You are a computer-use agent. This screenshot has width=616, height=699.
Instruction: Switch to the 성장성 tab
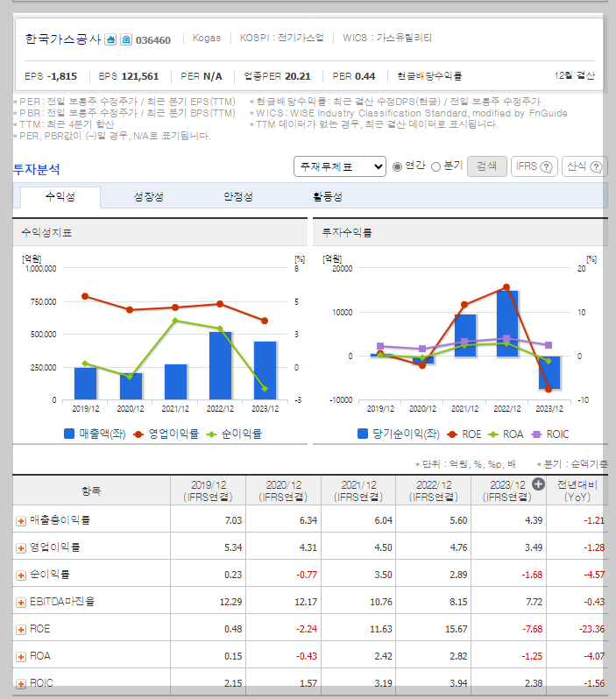point(149,196)
